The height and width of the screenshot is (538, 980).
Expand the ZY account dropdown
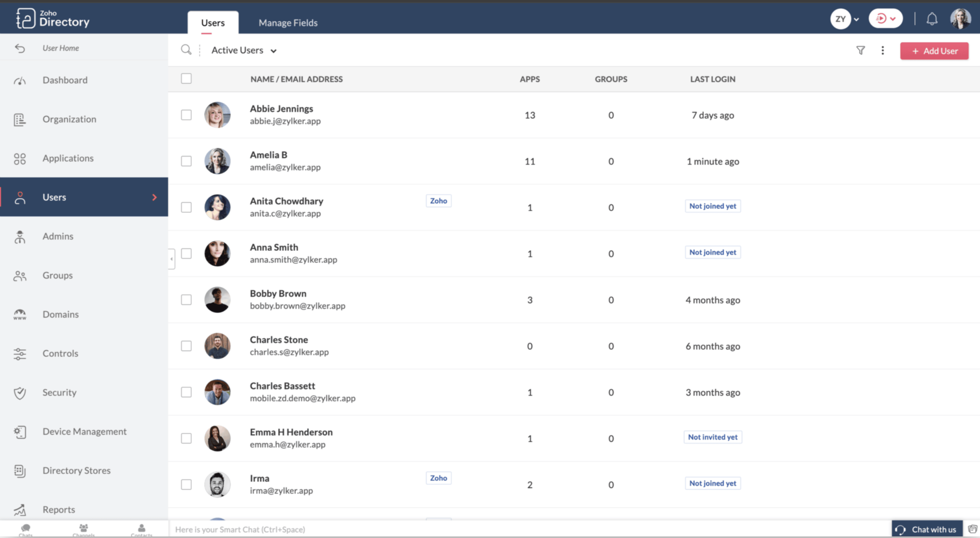pyautogui.click(x=845, y=18)
